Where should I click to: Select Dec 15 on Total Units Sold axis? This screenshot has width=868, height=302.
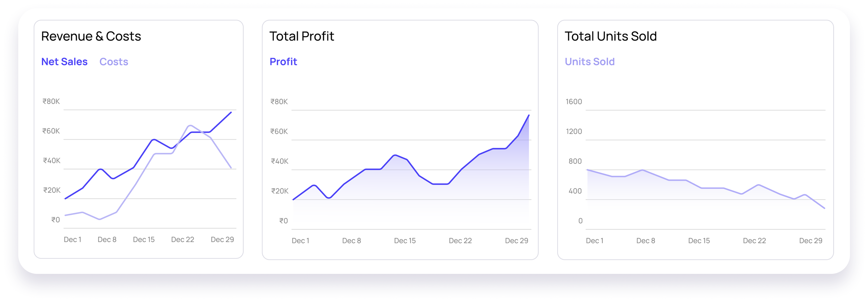pyautogui.click(x=699, y=241)
